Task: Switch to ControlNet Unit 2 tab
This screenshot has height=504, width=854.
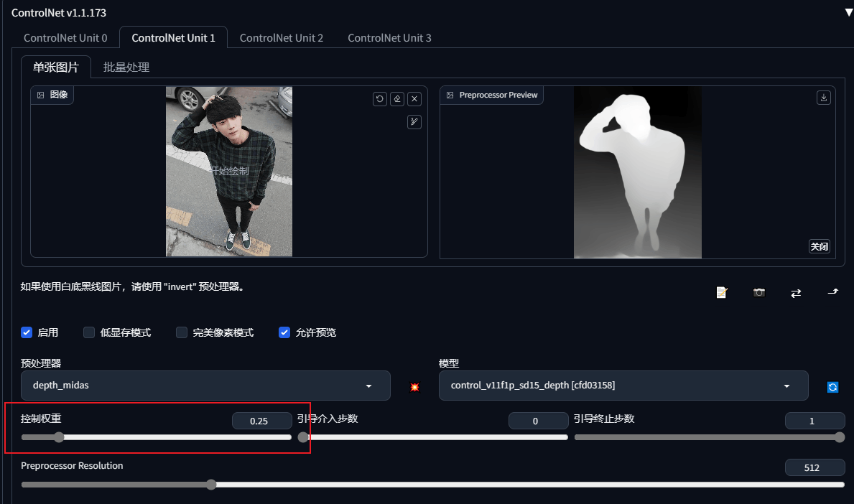Action: [x=282, y=37]
